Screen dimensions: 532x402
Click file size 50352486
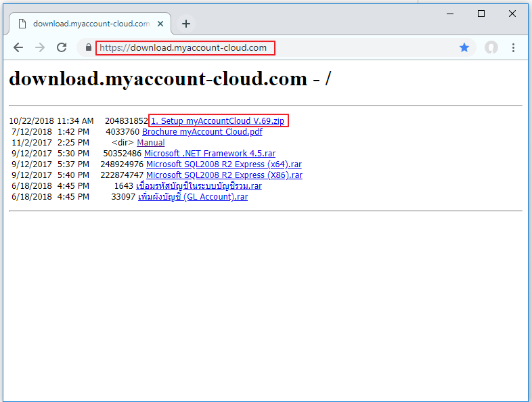[x=122, y=154]
